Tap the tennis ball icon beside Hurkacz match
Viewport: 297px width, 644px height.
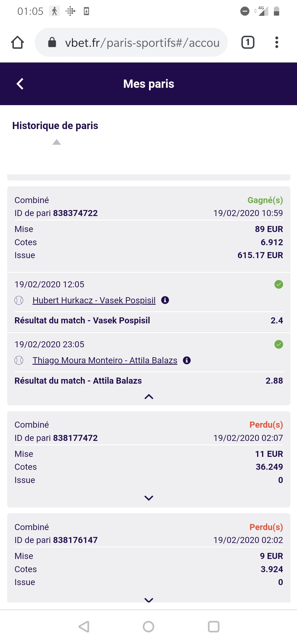click(19, 300)
